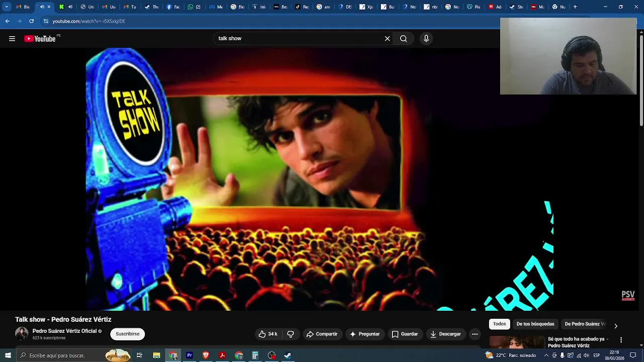The height and width of the screenshot is (362, 644).
Task: Open more actions three-dot menu
Action: (475, 334)
